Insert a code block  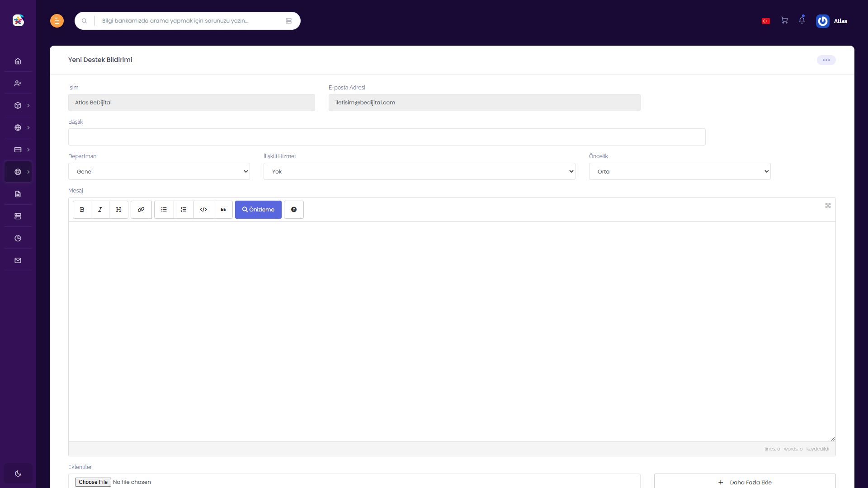coord(203,210)
